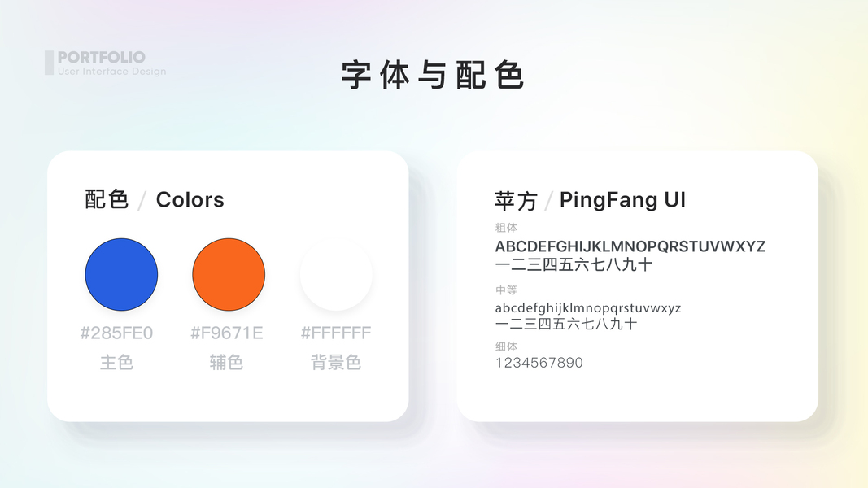The width and height of the screenshot is (868, 488).
Task: Select the #285FE0 hex code text
Action: pos(116,333)
